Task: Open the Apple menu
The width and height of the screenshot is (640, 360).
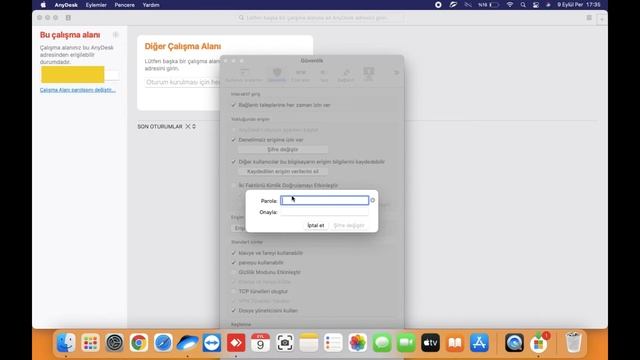Action: pos(43,5)
